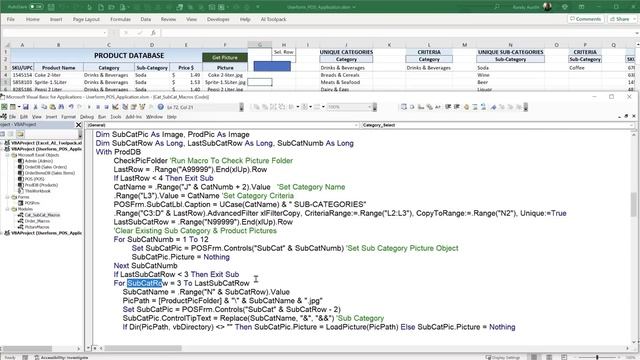Click View Code icon in Project panel
The width and height of the screenshot is (640, 360).
pos(2,134)
